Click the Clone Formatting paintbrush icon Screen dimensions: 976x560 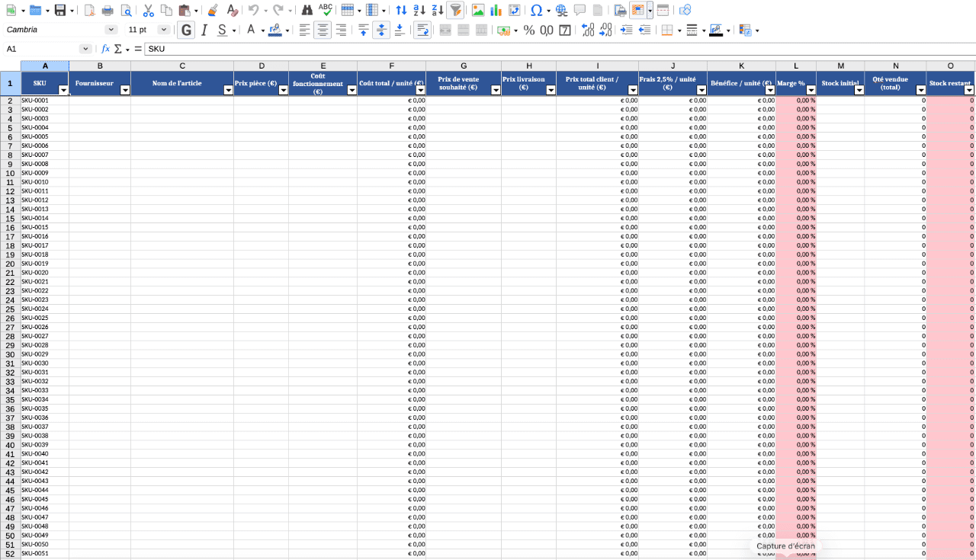tap(213, 10)
